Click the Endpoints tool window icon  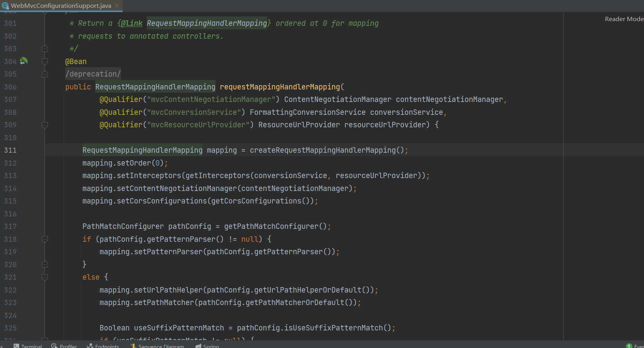point(90,346)
